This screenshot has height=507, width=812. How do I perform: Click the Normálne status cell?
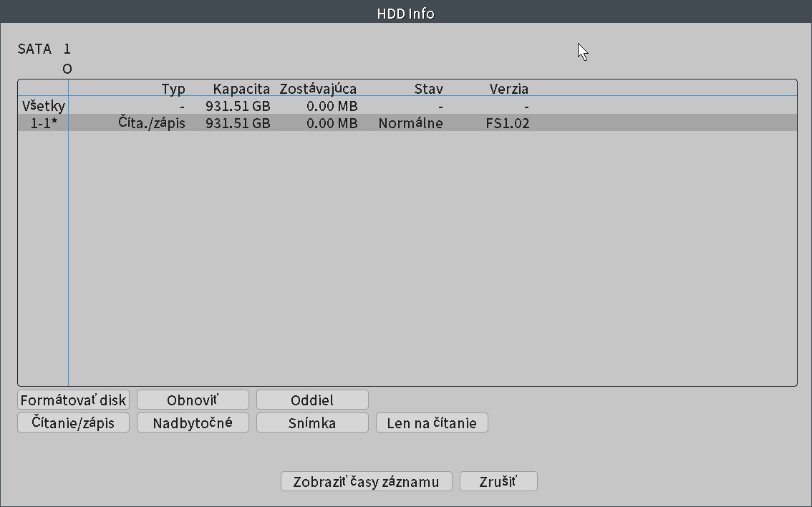point(411,122)
